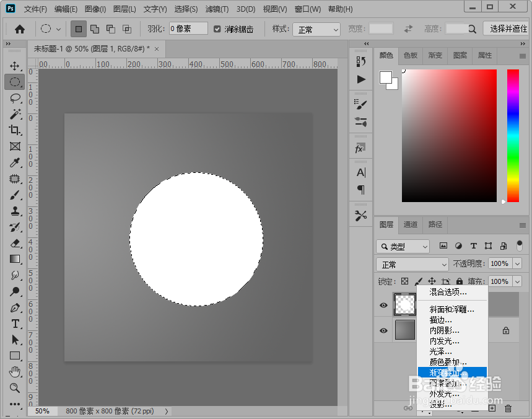The width and height of the screenshot is (532, 419).
Task: Switch to the 通道 Channels tab
Action: click(x=411, y=224)
